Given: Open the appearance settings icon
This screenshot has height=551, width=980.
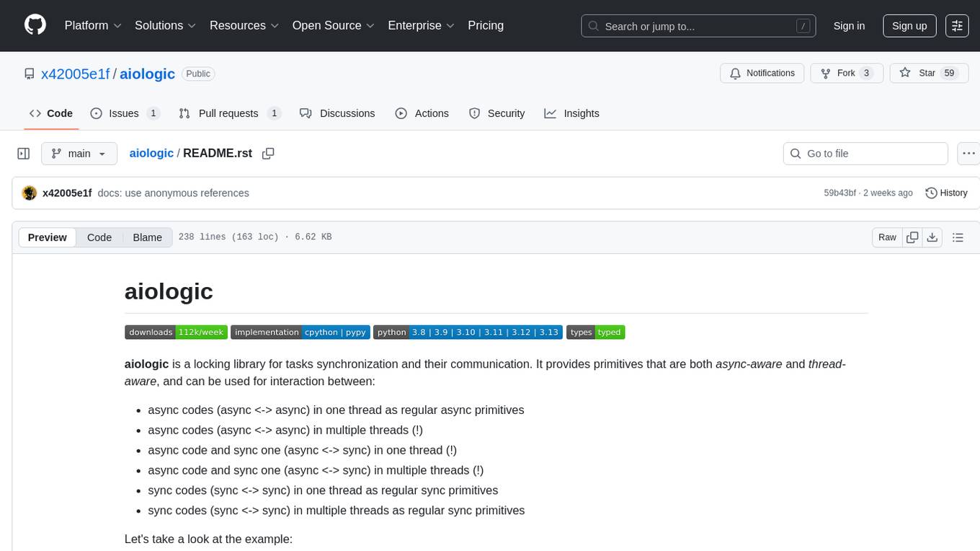Looking at the screenshot, I should tap(957, 26).
